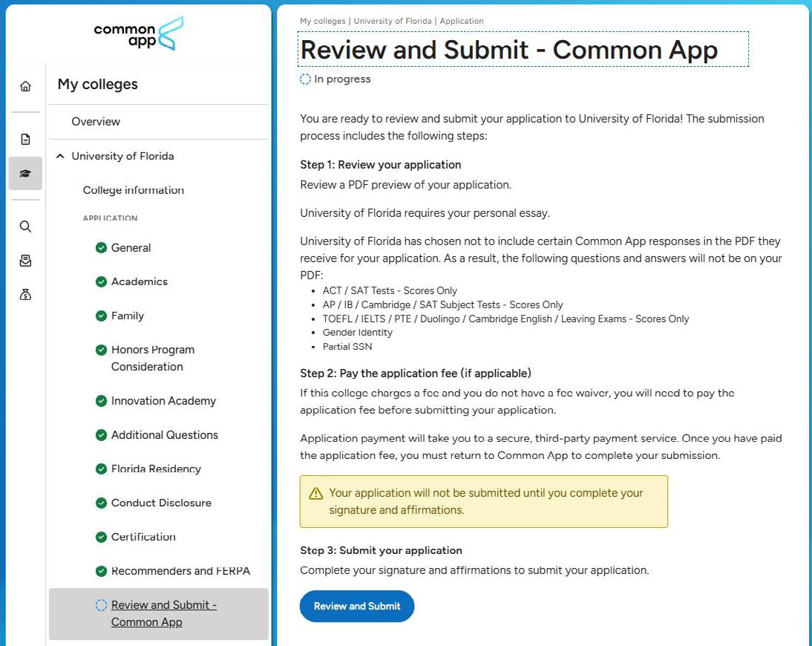This screenshot has width=812, height=646.
Task: Click the checkmark beside Certification
Action: (x=102, y=537)
